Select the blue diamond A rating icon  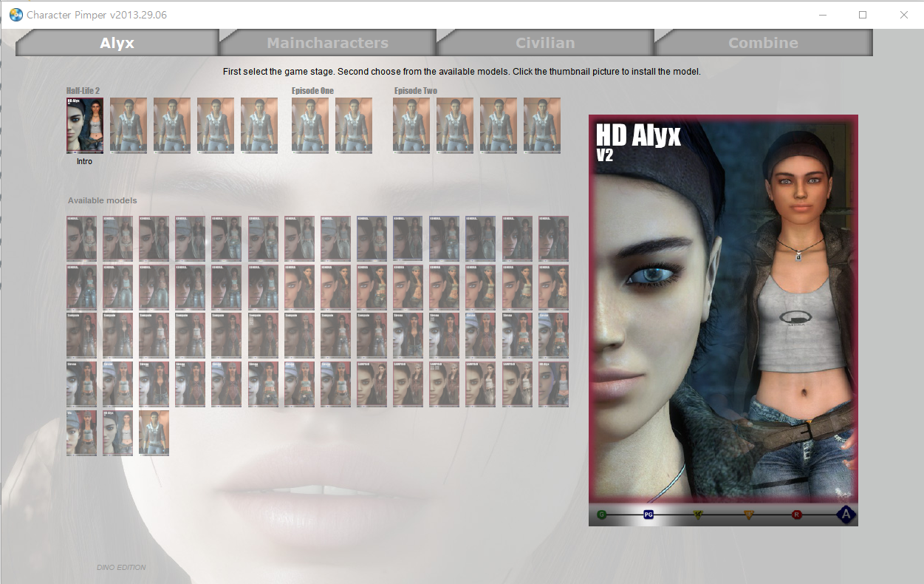[846, 514]
